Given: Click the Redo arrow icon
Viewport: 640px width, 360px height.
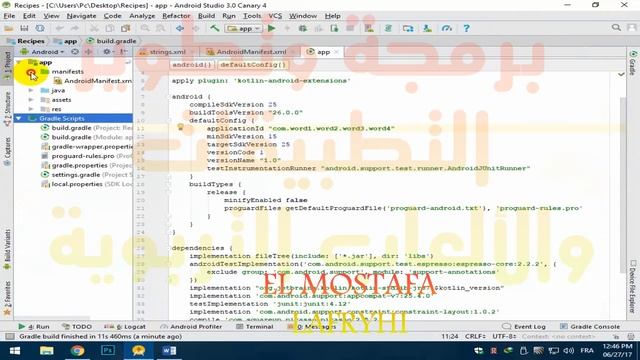Looking at the screenshot, I should pyautogui.click(x=75, y=28).
